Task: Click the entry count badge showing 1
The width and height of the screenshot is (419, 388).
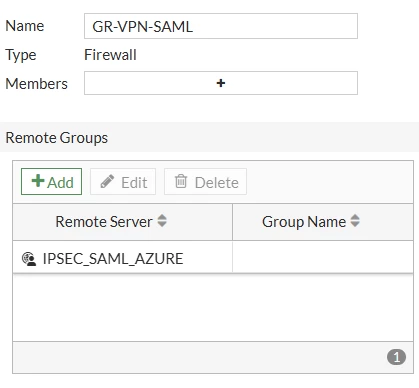Action: tap(396, 357)
